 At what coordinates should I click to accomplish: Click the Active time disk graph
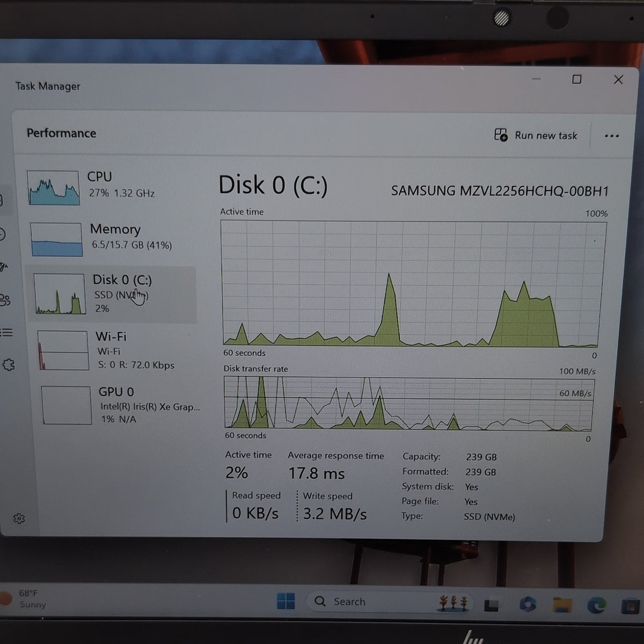click(x=414, y=283)
